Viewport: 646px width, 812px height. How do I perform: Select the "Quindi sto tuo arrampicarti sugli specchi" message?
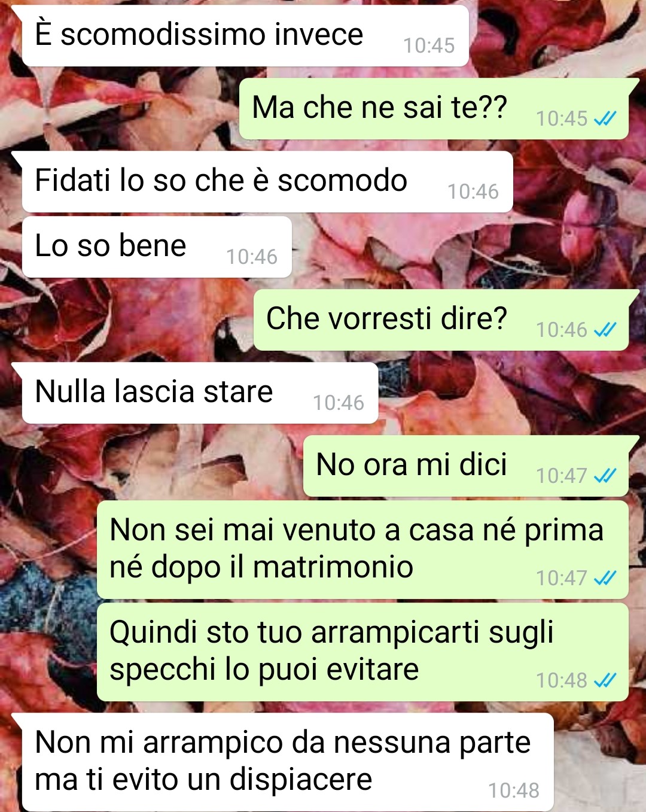click(x=362, y=652)
